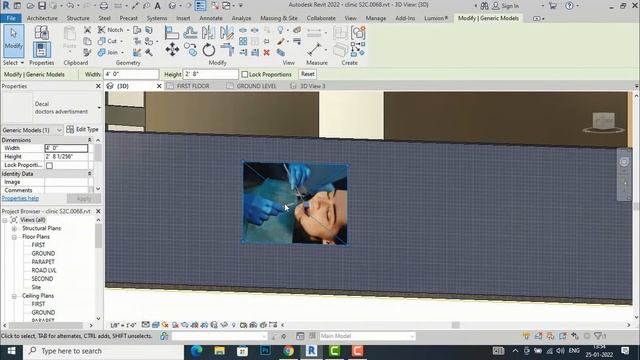Click Thin Lines toggle in quick access toolbar
Screen dimensions: 640x360
pyautogui.click(x=200, y=6)
